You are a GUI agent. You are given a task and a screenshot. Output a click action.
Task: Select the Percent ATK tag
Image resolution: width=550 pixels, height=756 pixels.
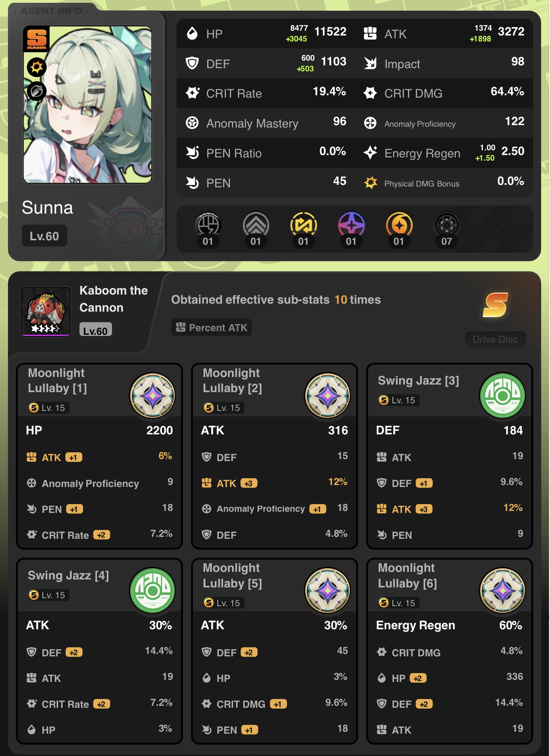click(212, 328)
